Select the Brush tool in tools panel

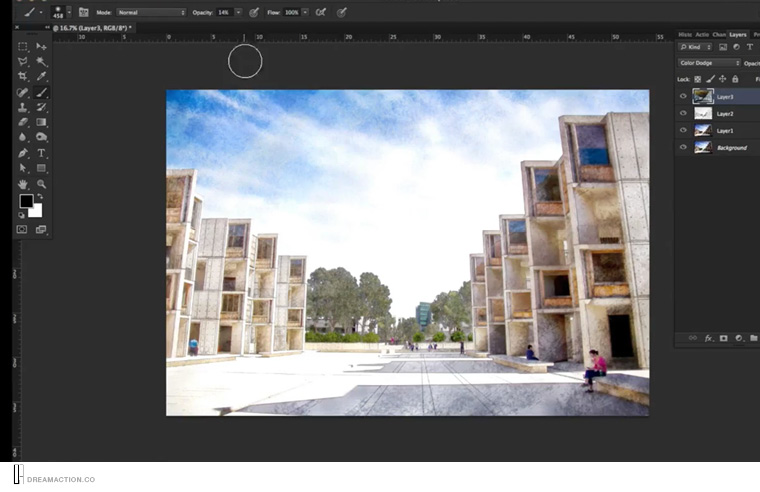(x=41, y=92)
